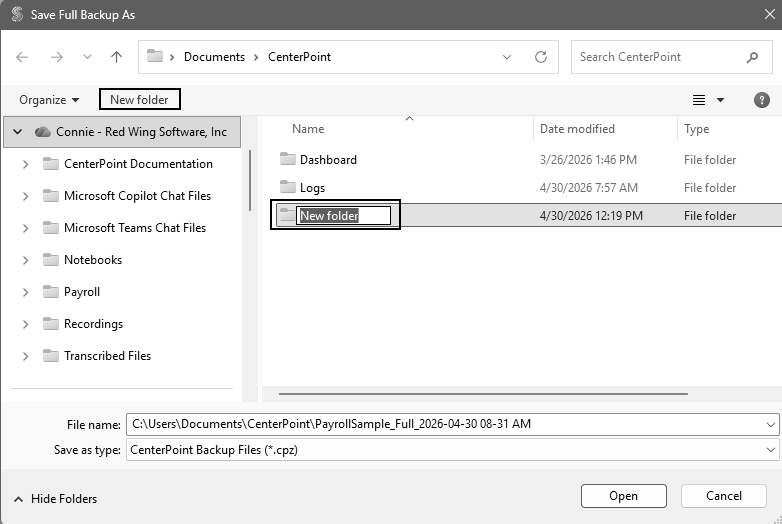This screenshot has width=782, height=524.
Task: Click date 3/26/2026 1:46 PM
Action: 588,160
